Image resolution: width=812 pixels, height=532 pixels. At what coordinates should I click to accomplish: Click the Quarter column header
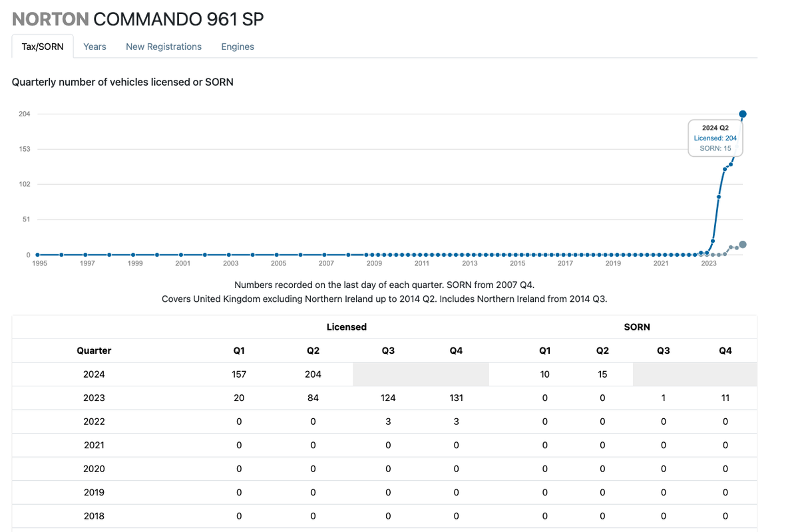pos(94,350)
